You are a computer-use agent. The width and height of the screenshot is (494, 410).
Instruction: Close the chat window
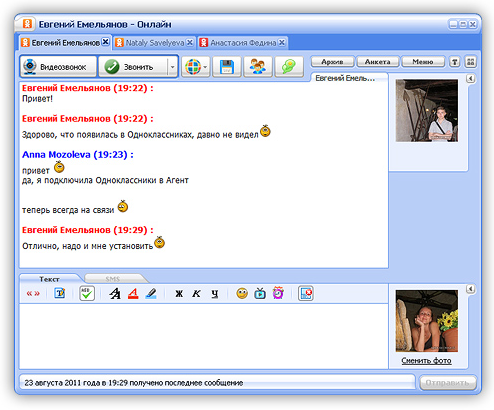473,24
